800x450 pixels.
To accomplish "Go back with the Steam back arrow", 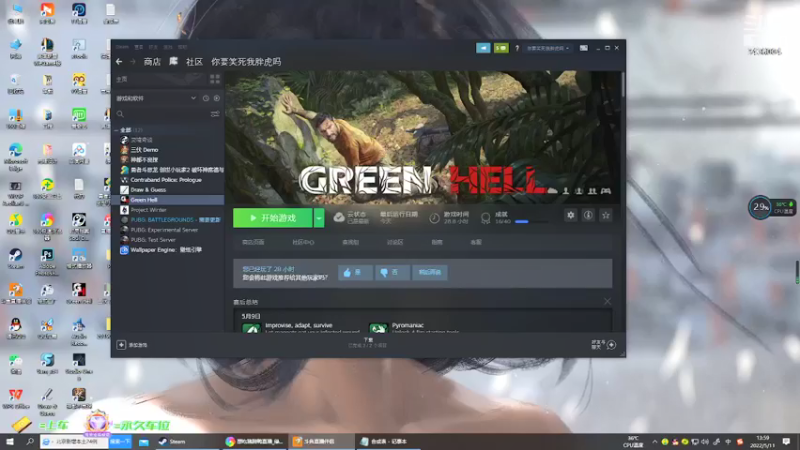I will coord(119,62).
